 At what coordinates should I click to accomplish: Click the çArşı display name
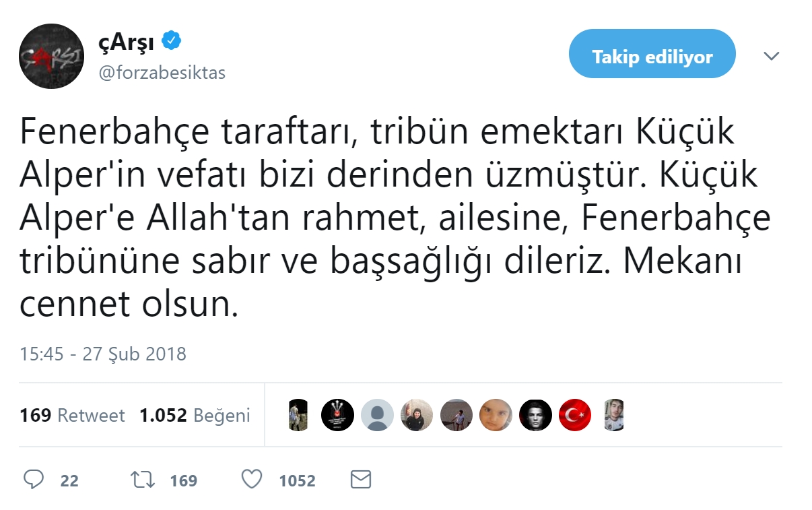127,42
